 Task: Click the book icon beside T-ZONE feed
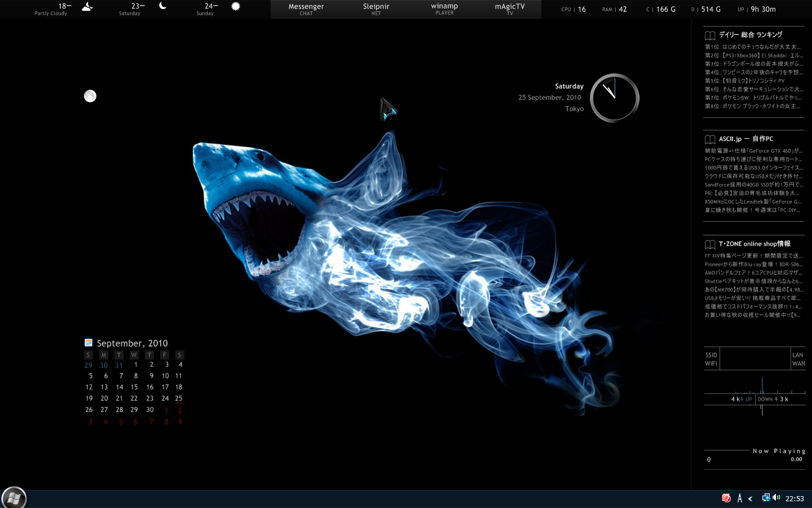(x=709, y=244)
